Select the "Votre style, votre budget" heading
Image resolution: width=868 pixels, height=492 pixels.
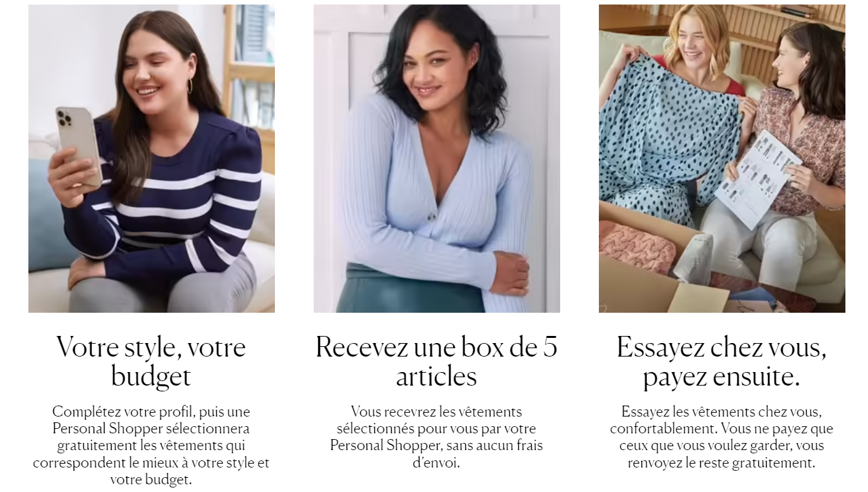click(152, 362)
